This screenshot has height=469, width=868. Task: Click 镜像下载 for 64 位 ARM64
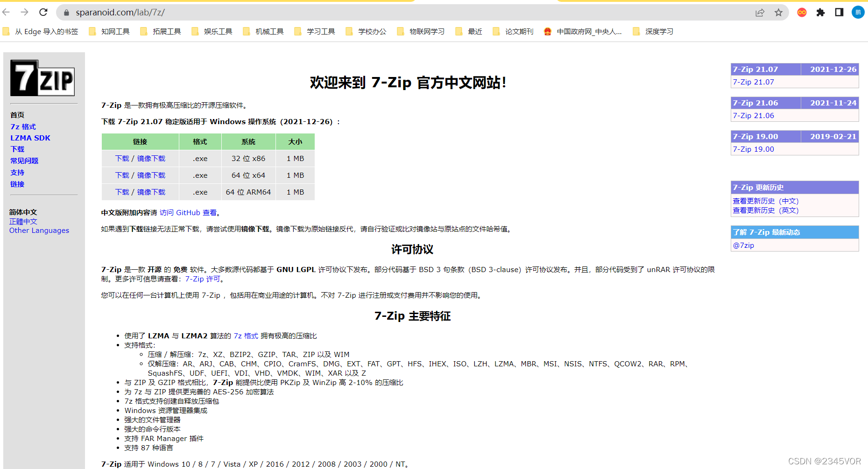coord(151,192)
